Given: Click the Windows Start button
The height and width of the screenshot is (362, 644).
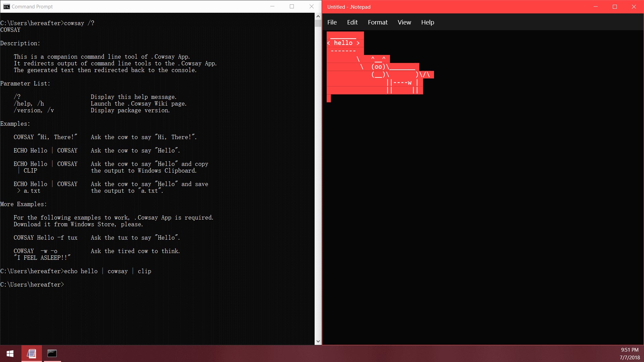Looking at the screenshot, I should point(10,353).
